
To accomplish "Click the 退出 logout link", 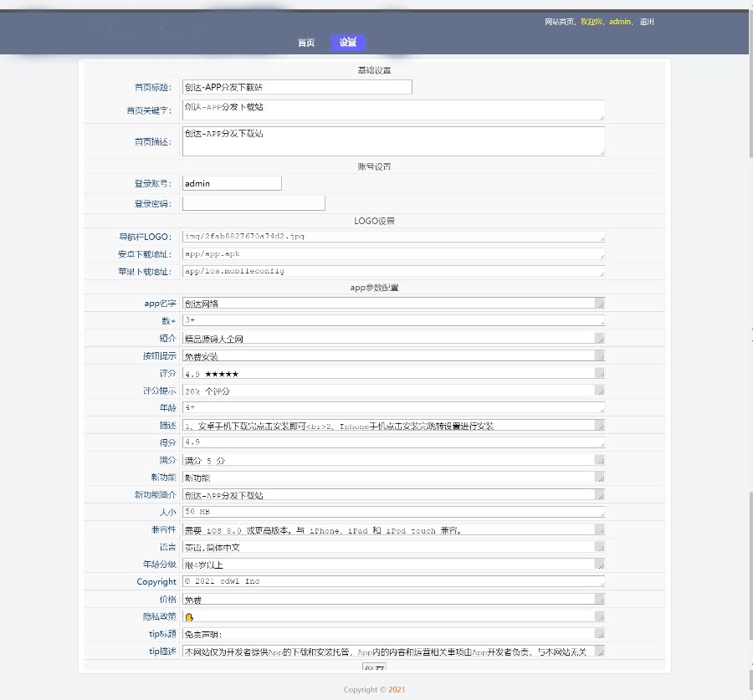I will (x=647, y=22).
